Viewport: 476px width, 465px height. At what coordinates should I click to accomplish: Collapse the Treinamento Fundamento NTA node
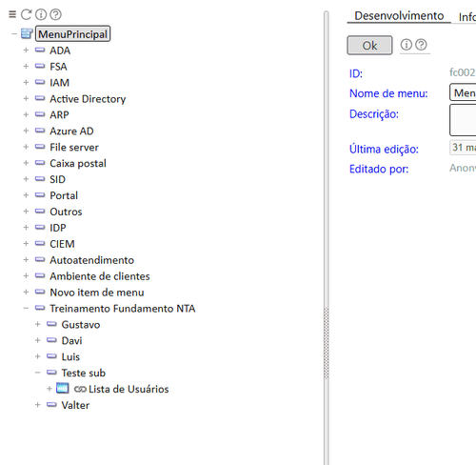pos(26,308)
